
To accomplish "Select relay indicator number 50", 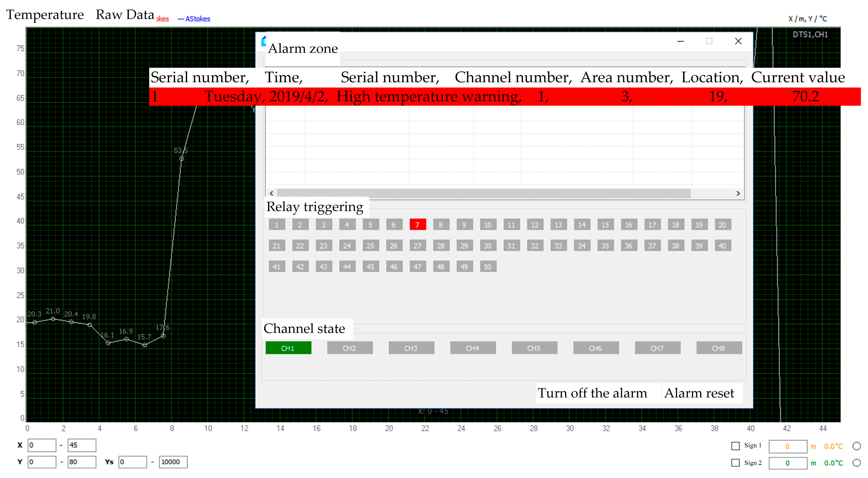I will coord(488,267).
